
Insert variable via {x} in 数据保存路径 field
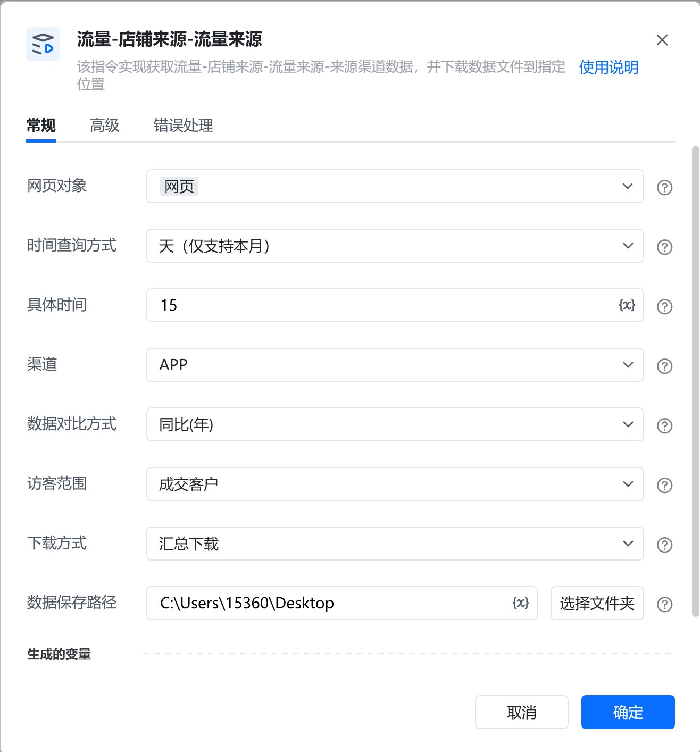[x=521, y=603]
